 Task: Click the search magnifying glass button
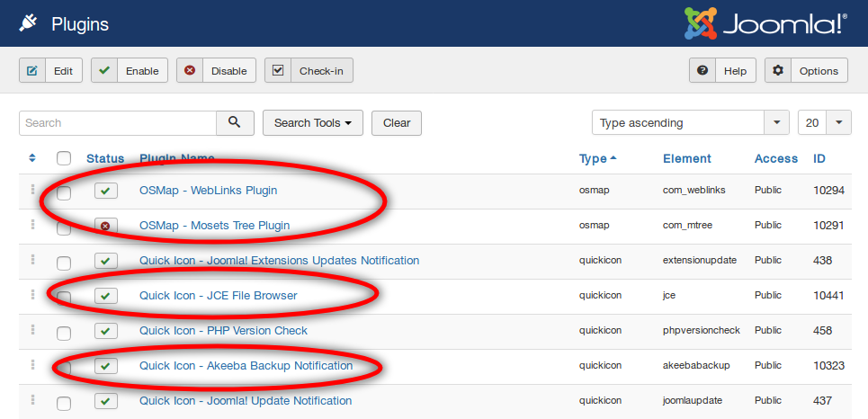click(235, 123)
